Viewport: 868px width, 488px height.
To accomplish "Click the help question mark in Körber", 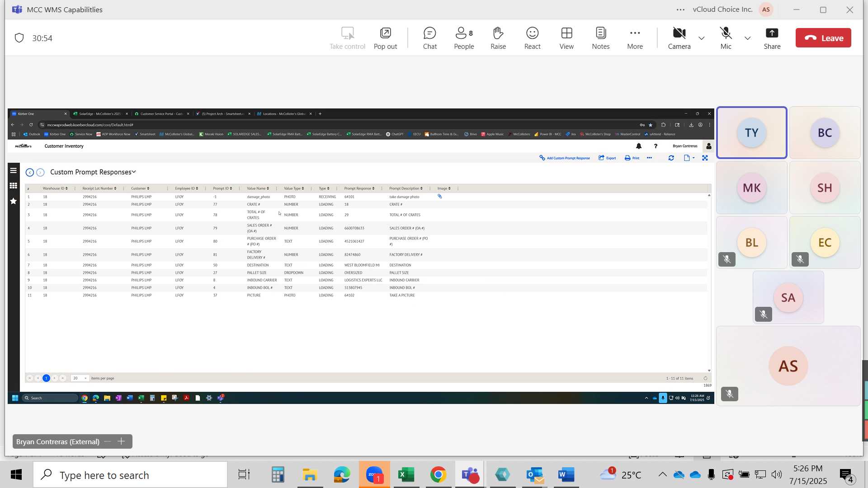I will tap(655, 146).
